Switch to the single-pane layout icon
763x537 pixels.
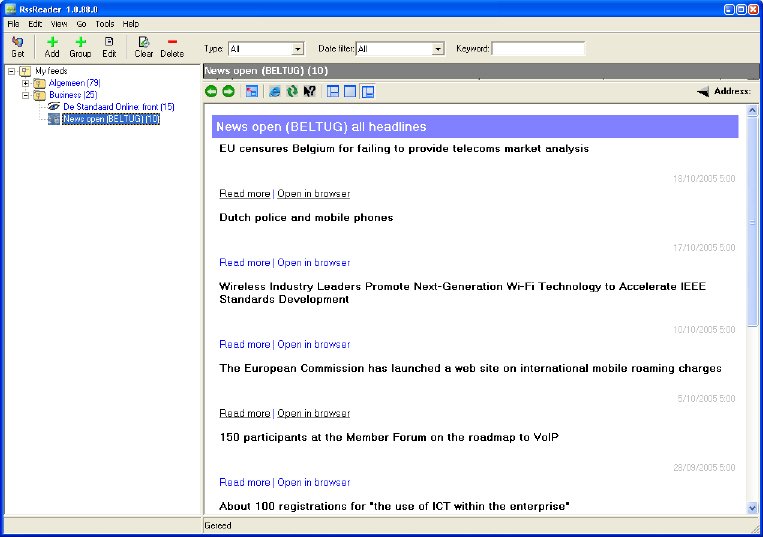coord(350,91)
